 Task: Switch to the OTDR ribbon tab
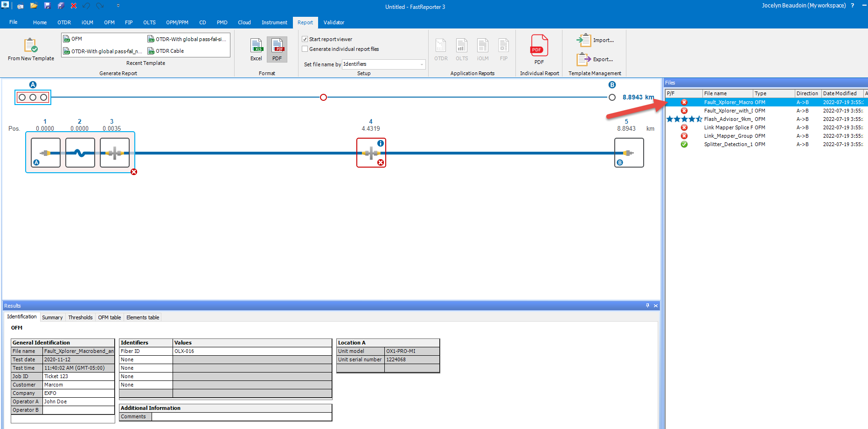[x=64, y=22]
